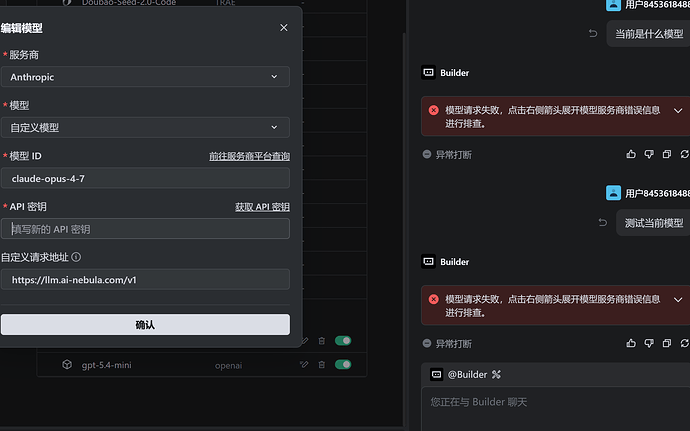
Task: Open the 获取 API 密钥 link
Action: pyautogui.click(x=262, y=206)
